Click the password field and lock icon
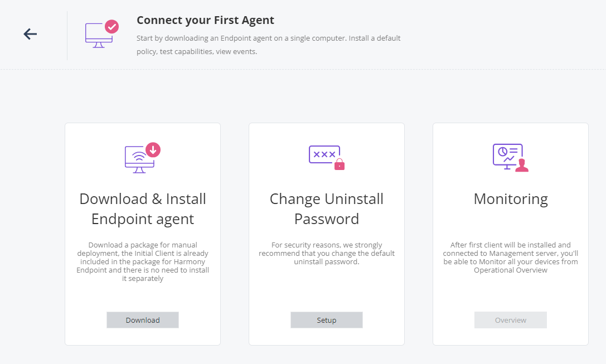The image size is (606, 364). pyautogui.click(x=327, y=158)
